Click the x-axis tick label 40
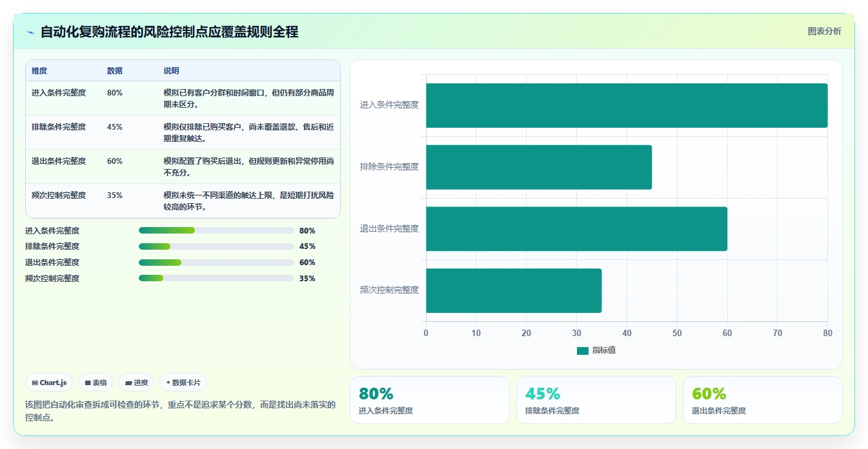 point(627,334)
